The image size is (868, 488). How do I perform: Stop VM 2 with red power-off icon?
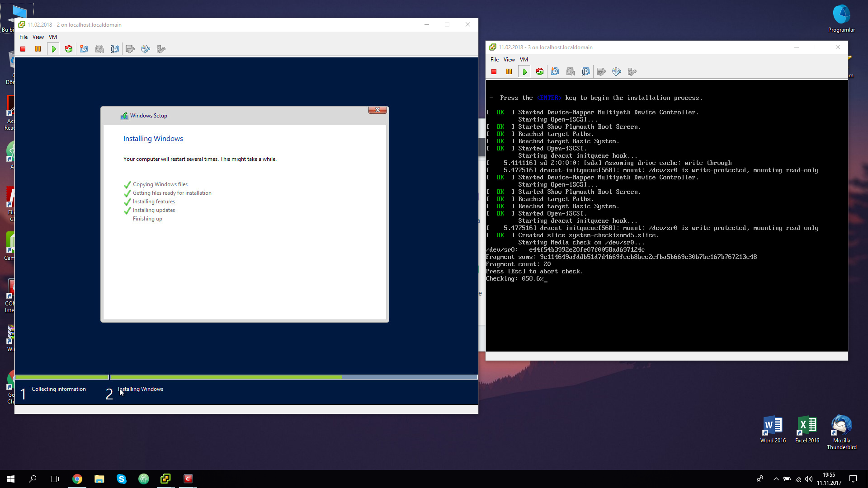(23, 49)
